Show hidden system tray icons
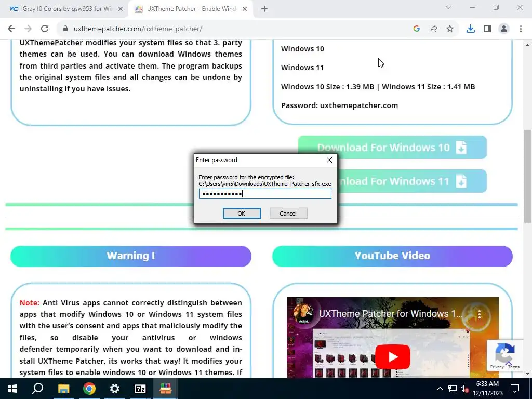 coord(440,389)
